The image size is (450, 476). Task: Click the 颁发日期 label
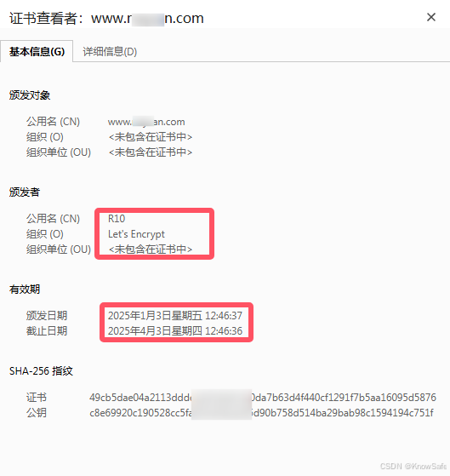pyautogui.click(x=47, y=316)
